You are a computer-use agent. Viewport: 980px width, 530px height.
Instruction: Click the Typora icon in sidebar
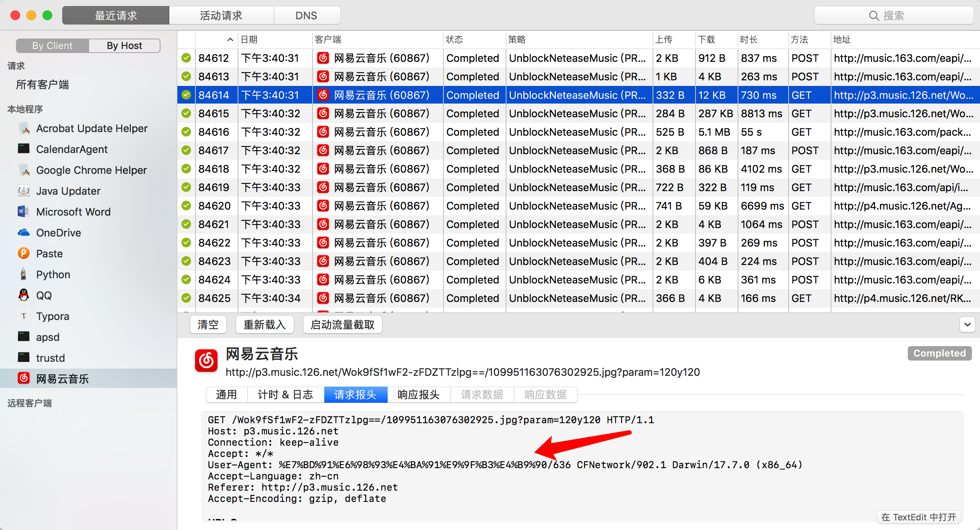24,316
